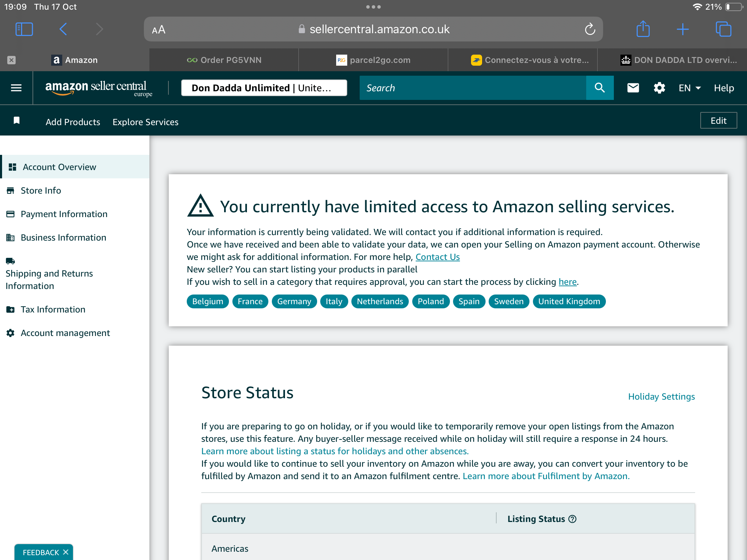This screenshot has width=747, height=560.
Task: Click the Store Info shop icon
Action: (x=10, y=190)
